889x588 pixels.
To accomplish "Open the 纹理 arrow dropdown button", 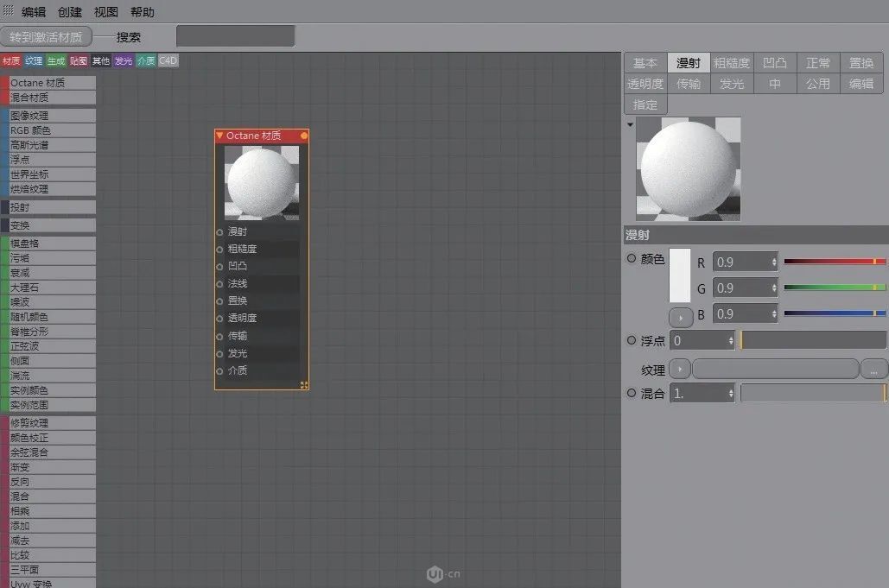I will (x=680, y=370).
